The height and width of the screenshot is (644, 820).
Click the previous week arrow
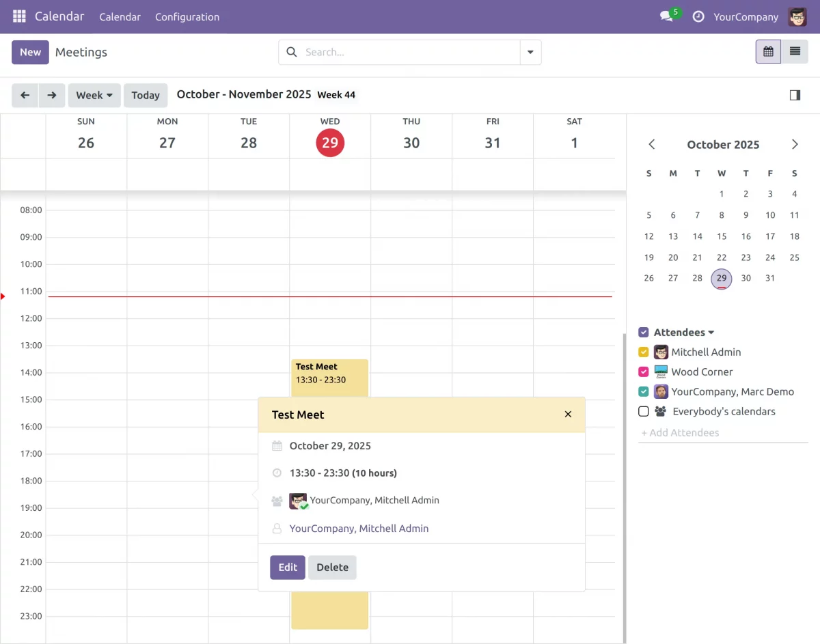click(x=25, y=95)
